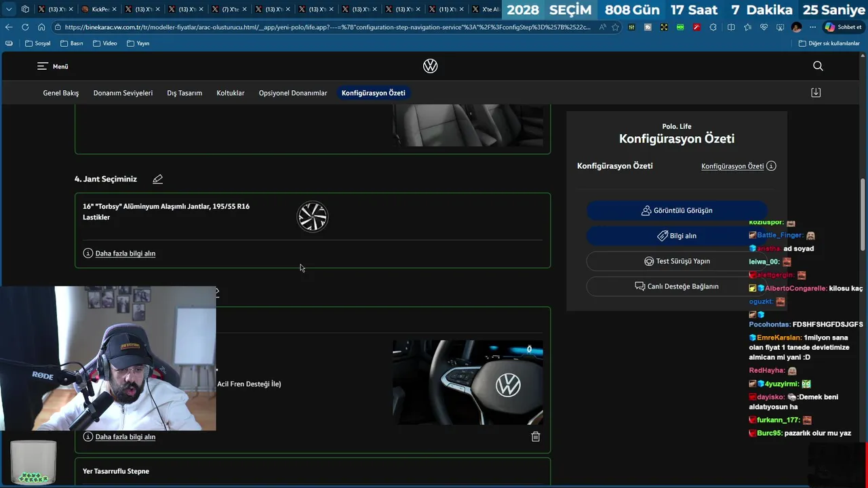Open the workspaces icon beside tabs

click(x=25, y=9)
